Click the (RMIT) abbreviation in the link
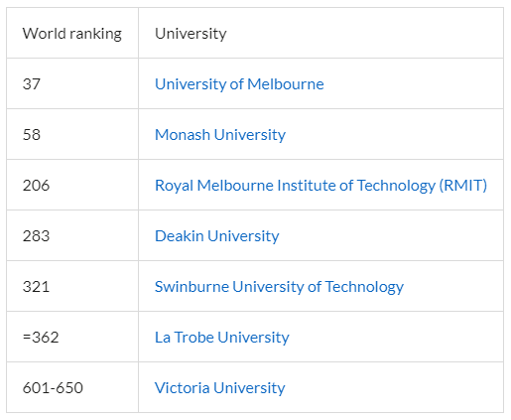 pyautogui.click(x=463, y=186)
